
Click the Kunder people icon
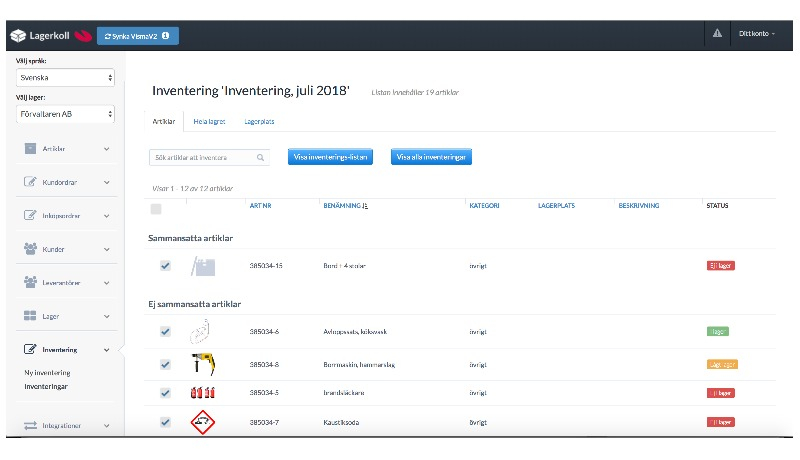point(30,249)
